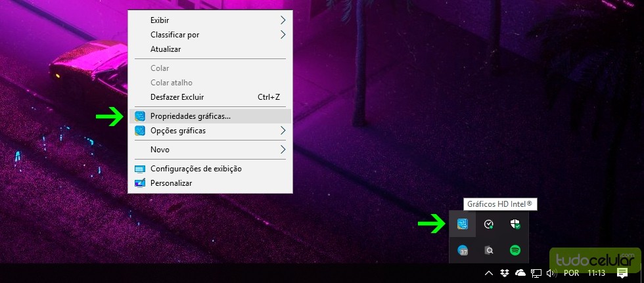Open the Classificar por submenu
The width and height of the screenshot is (644, 283).
tap(210, 35)
